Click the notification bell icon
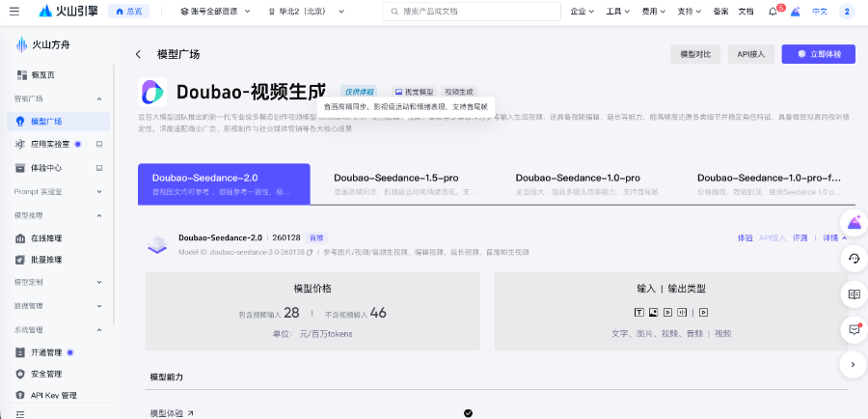The width and height of the screenshot is (868, 419). point(773,12)
